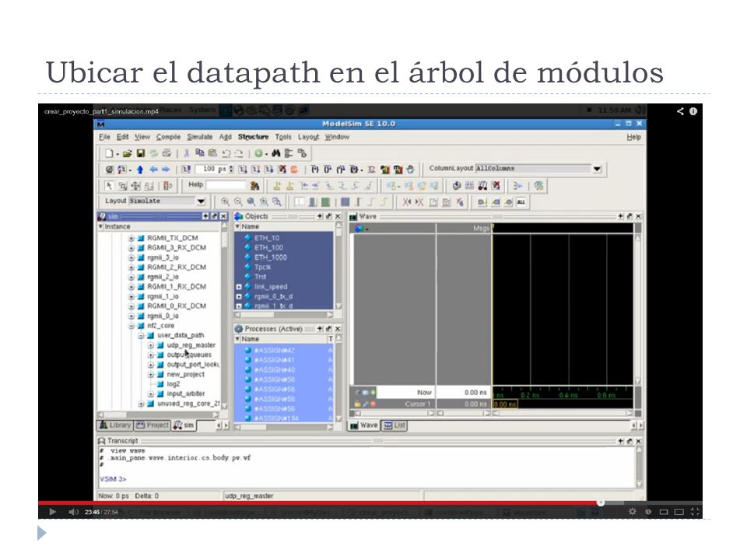This screenshot has height=560, width=747.
Task: Expand the input_arbiter instance node
Action: point(150,394)
